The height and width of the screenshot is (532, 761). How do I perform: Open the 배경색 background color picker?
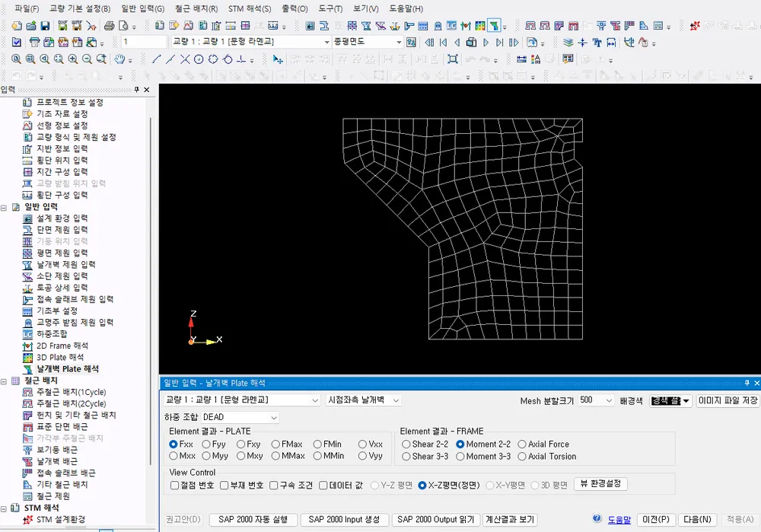tap(670, 401)
